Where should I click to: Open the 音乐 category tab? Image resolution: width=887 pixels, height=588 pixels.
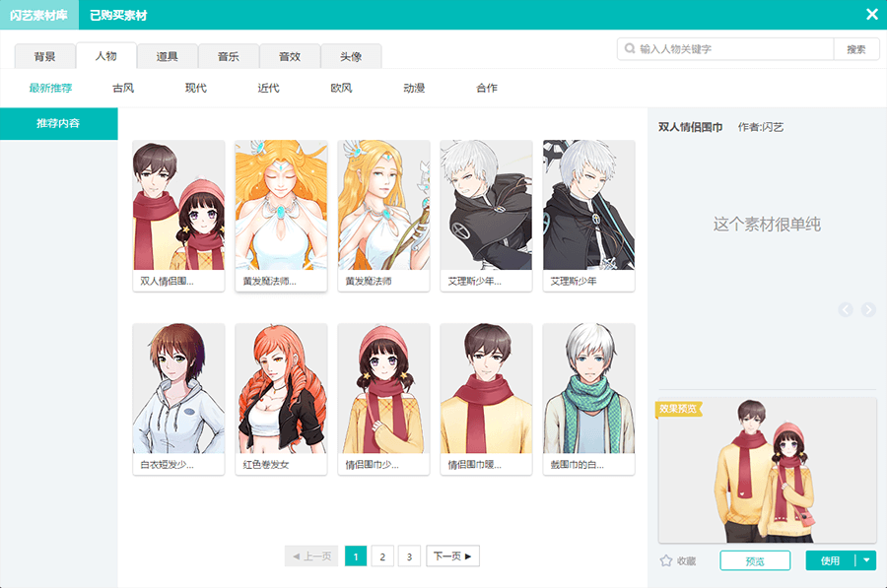pos(229,56)
